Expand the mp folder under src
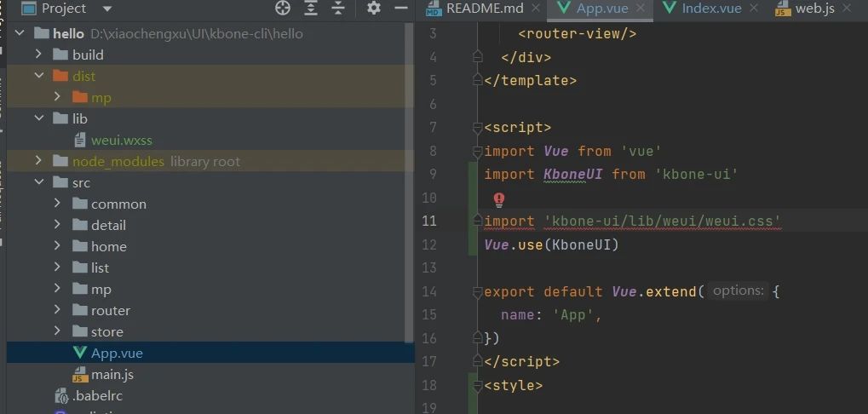Image resolution: width=868 pixels, height=414 pixels. click(x=57, y=289)
